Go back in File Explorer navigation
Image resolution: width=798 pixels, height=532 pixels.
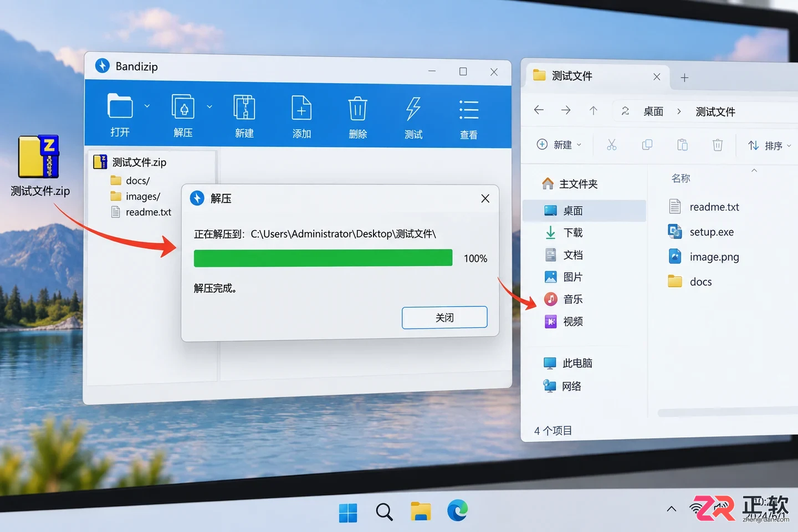539,110
